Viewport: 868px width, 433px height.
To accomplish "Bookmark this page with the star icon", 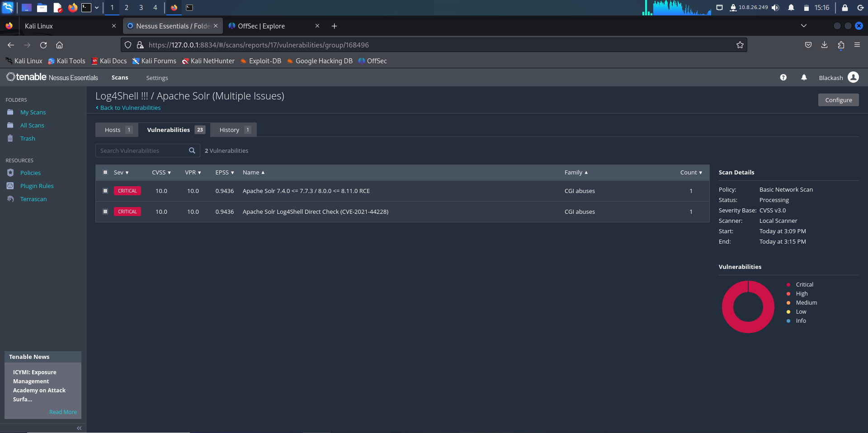I will pos(740,45).
